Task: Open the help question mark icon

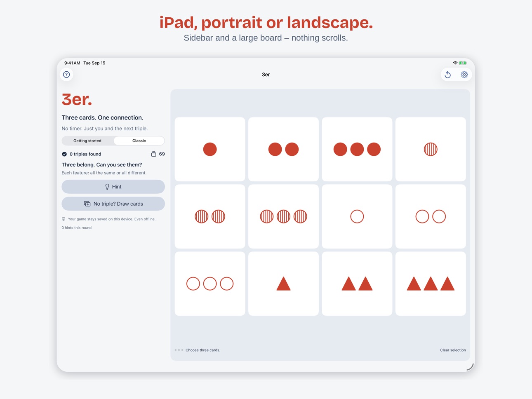Action: [x=66, y=75]
